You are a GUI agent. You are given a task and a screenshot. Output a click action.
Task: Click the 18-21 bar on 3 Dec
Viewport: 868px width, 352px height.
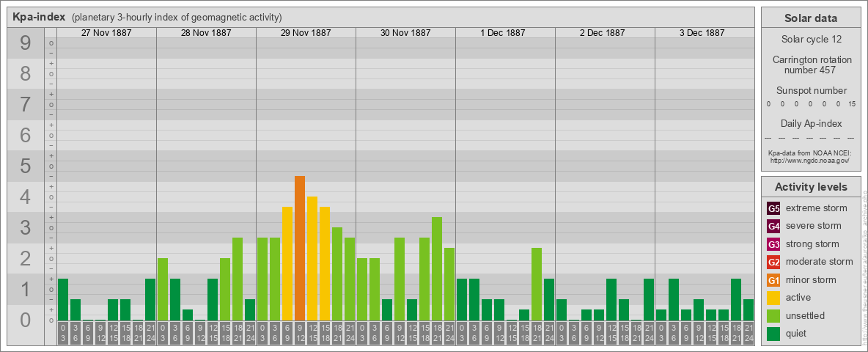(x=736, y=299)
